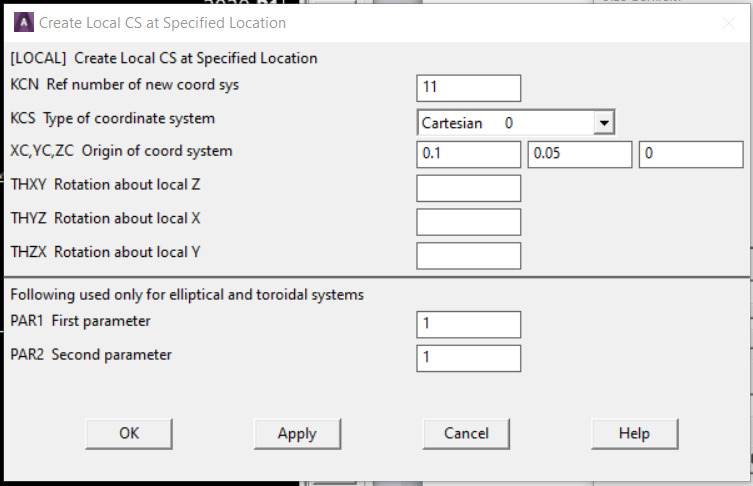Click the PAR2 second parameter field
Screen dimensions: 753x486
coord(468,358)
